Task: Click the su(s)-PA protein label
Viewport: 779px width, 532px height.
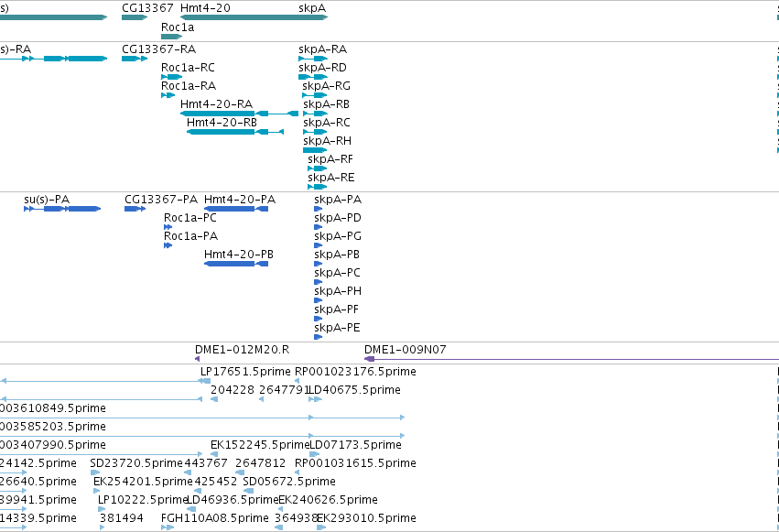Action: (x=47, y=200)
